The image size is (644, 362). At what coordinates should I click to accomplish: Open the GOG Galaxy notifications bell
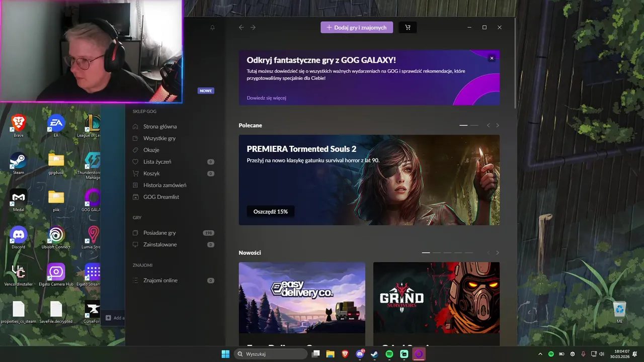[212, 28]
